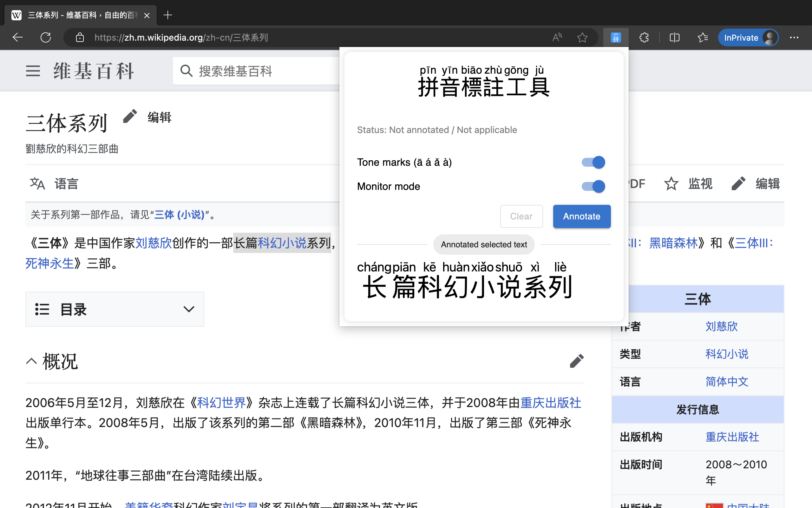Click pencil edit icon beside page title
Image resolution: width=812 pixels, height=508 pixels.
(130, 116)
